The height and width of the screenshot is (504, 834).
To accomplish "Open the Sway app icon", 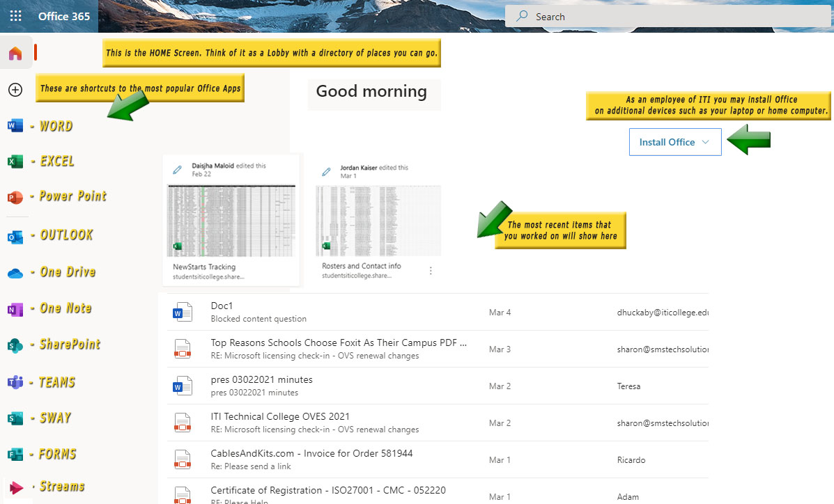I will coord(15,418).
